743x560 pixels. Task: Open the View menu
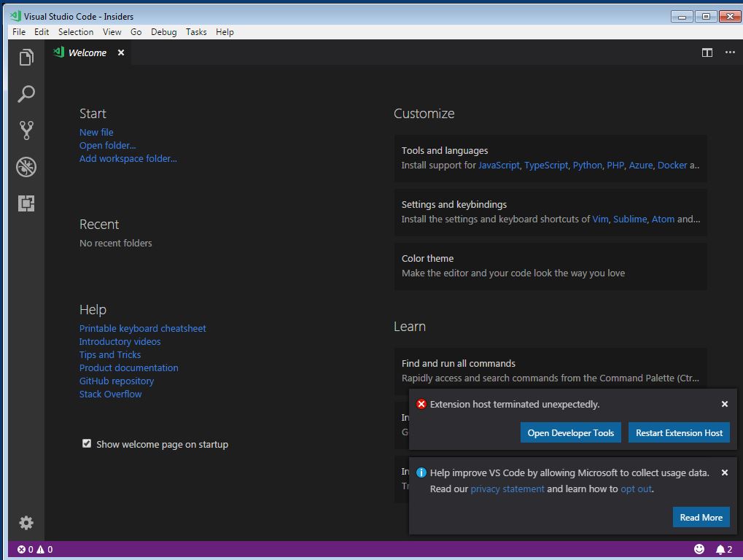point(112,32)
